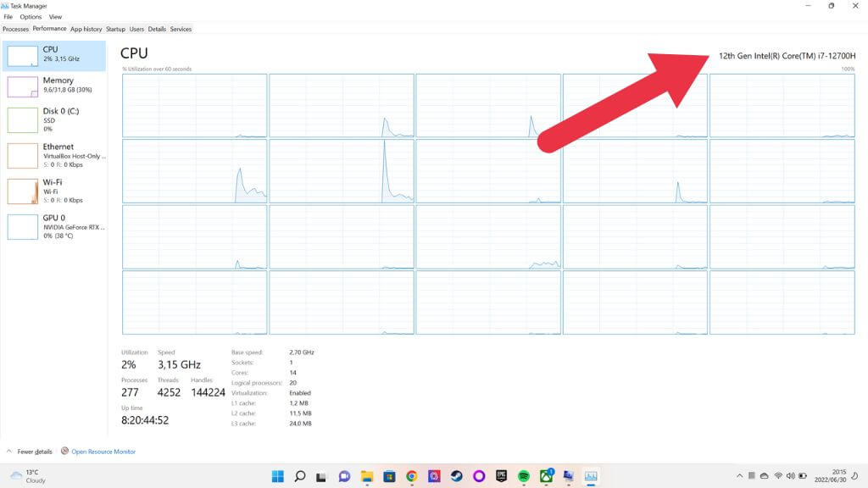Viewport: 868px width, 488px height.
Task: Switch to the Processes tab
Action: click(x=15, y=29)
